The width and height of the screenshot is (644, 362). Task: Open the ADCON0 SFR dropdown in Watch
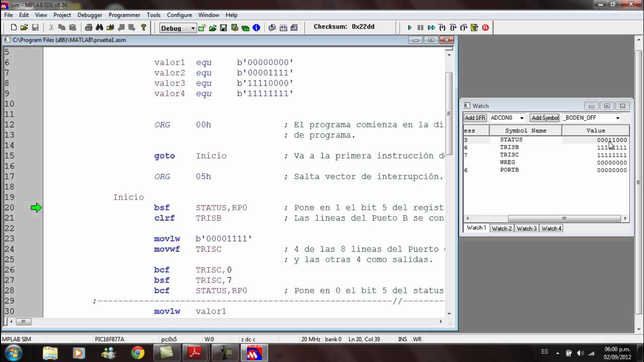[x=521, y=118]
